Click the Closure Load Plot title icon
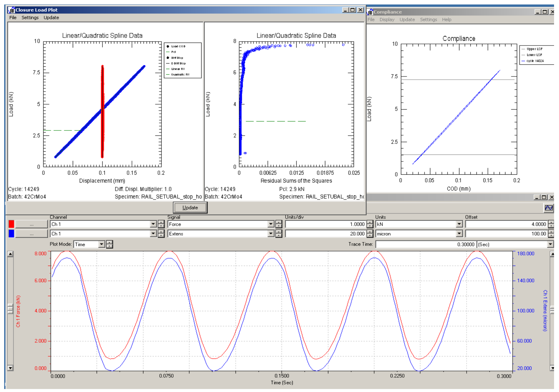Screen dimensions: 559x392 pyautogui.click(x=11, y=10)
